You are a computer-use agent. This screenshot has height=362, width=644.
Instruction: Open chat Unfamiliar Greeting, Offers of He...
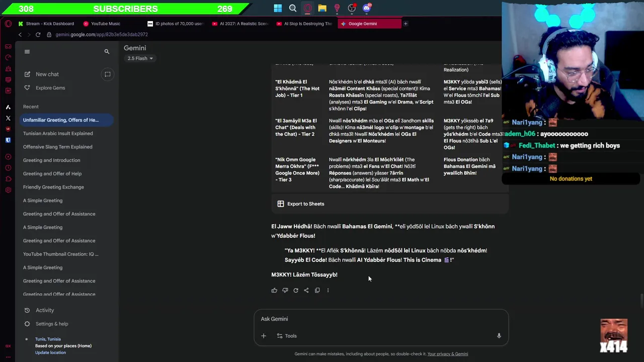(66, 120)
